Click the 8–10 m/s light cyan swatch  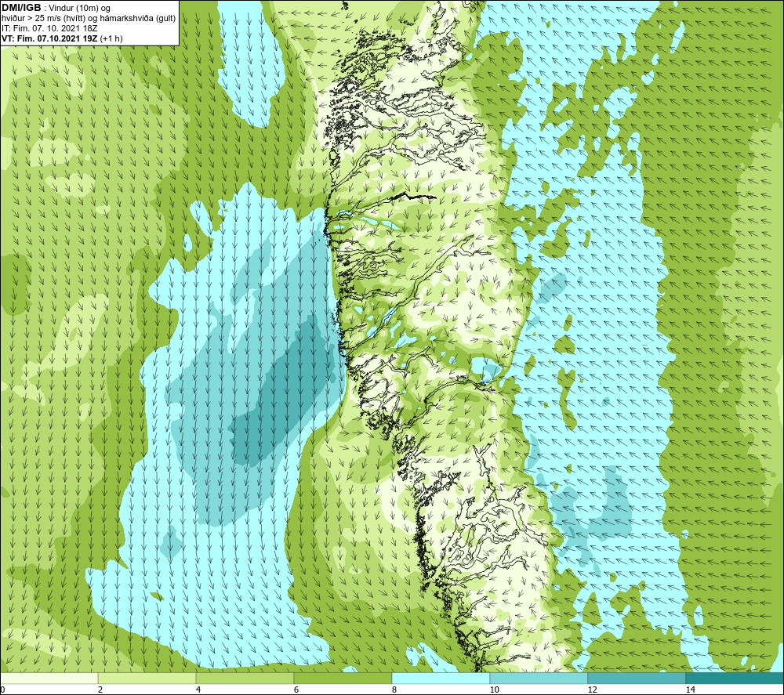coord(441,678)
